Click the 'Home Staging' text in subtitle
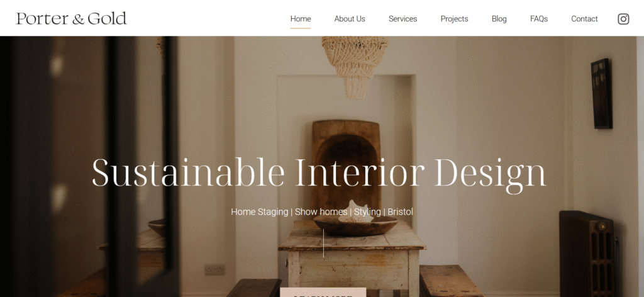644x297 pixels. tap(259, 212)
